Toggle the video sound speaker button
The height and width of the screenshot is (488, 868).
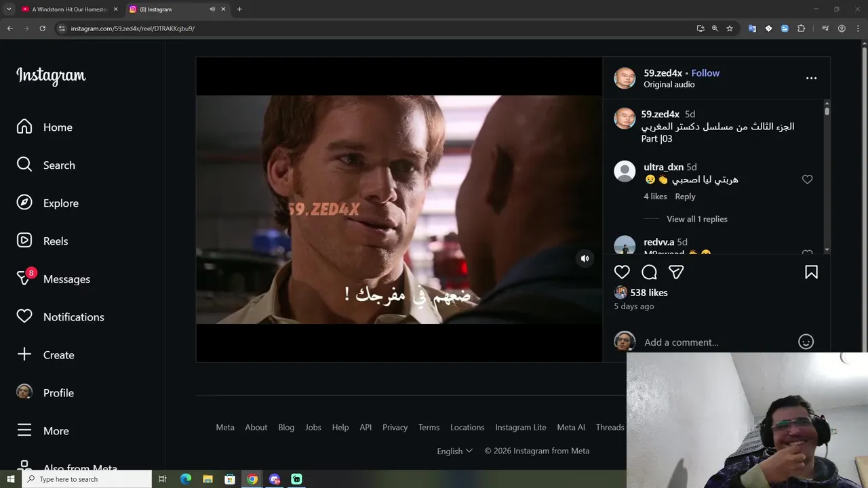click(585, 258)
